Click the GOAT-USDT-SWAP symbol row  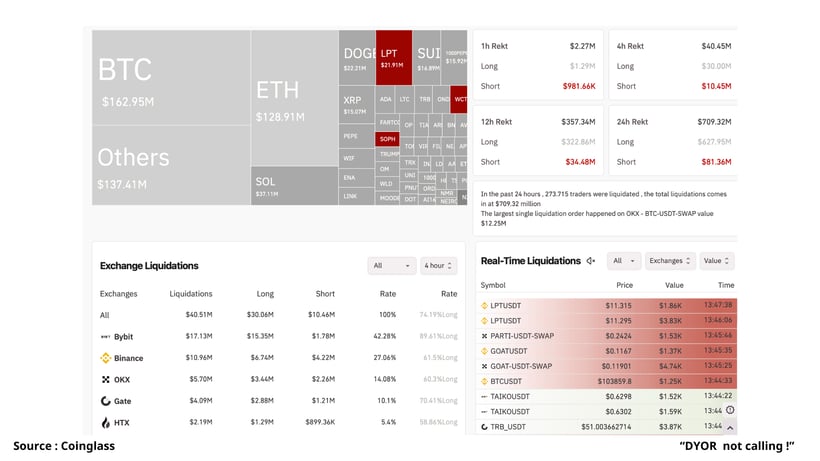pos(608,366)
